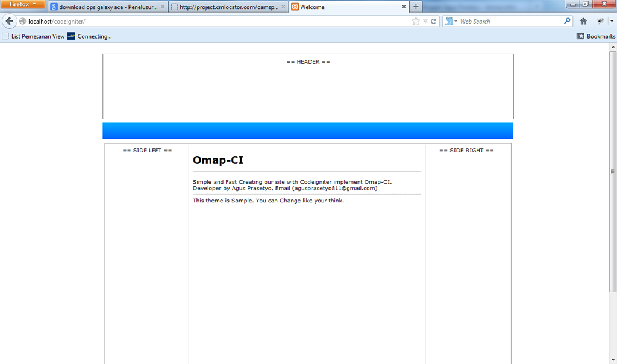Go back with the back arrow

(x=10, y=21)
